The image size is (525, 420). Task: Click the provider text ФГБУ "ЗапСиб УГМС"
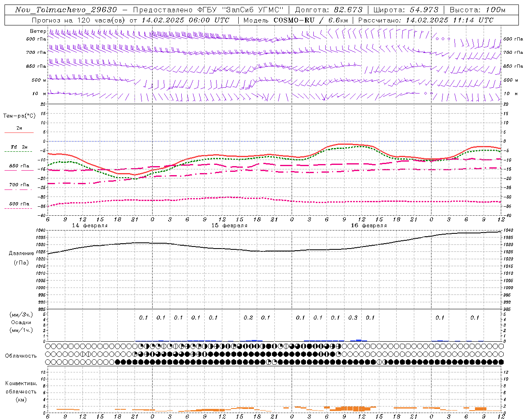241,10
